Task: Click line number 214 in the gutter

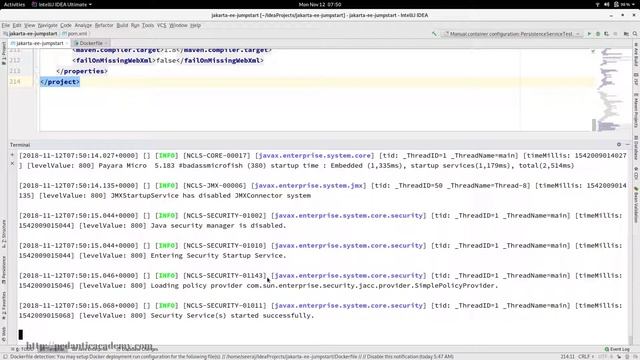Action: 15,82
